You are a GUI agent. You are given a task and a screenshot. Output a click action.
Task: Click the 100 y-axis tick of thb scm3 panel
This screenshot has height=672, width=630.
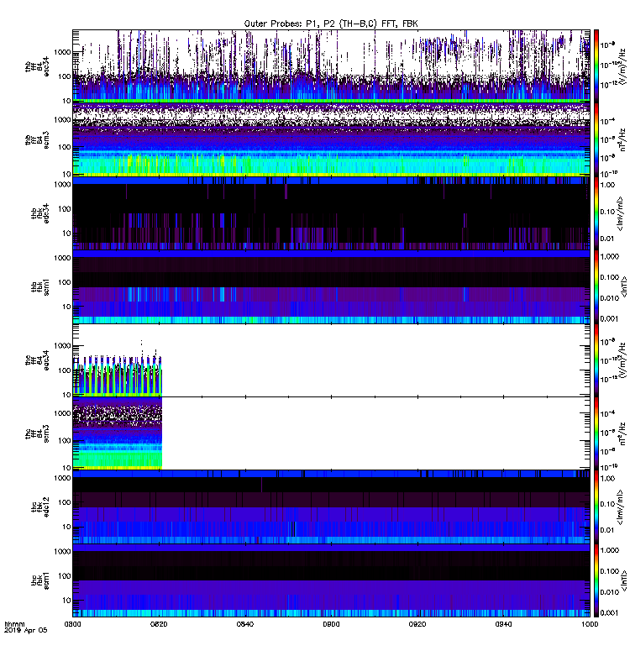[x=64, y=147]
